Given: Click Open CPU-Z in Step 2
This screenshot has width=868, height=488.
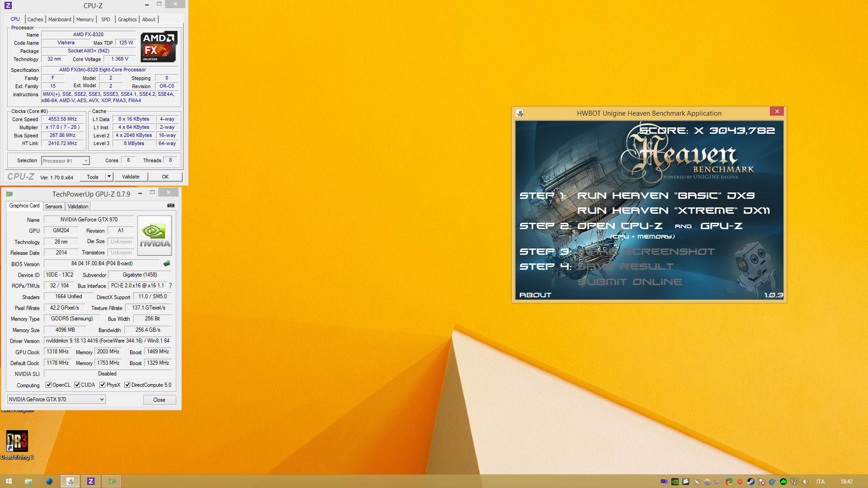Looking at the screenshot, I should 620,226.
